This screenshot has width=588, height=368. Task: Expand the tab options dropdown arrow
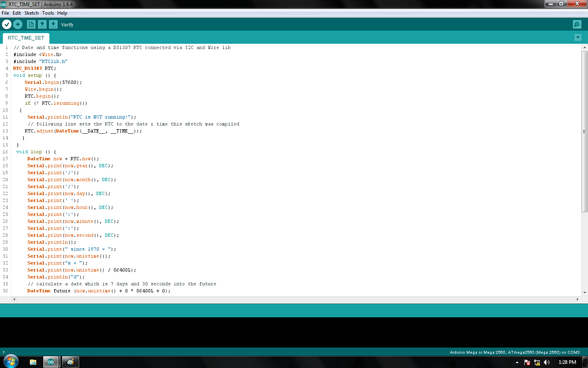coord(578,38)
